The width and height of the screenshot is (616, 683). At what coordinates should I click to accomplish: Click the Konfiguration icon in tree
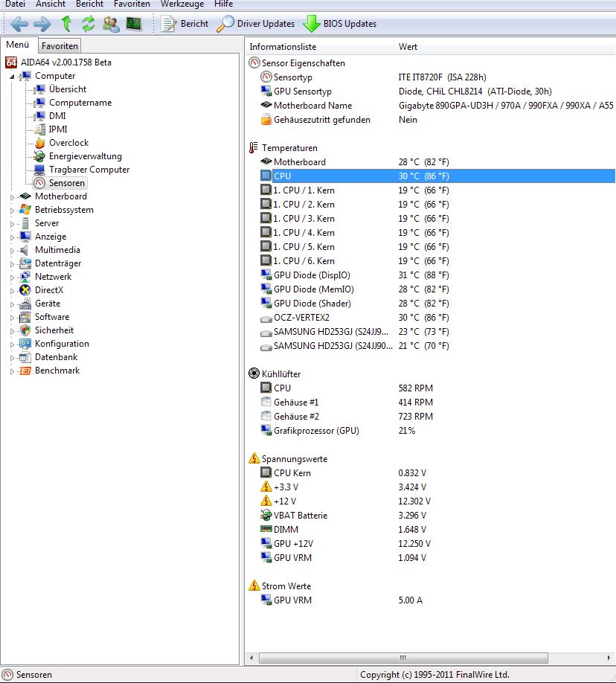pyautogui.click(x=25, y=344)
